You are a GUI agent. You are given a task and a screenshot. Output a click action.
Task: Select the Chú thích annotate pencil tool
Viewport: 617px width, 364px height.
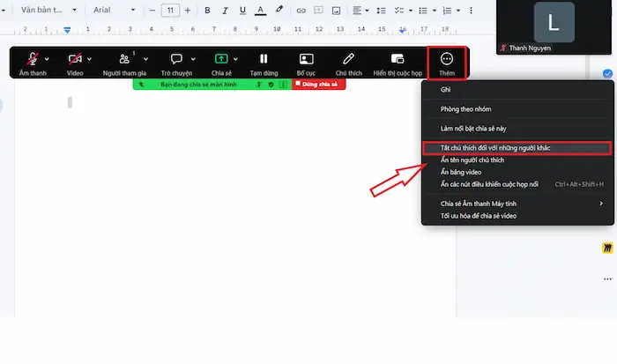(x=348, y=59)
